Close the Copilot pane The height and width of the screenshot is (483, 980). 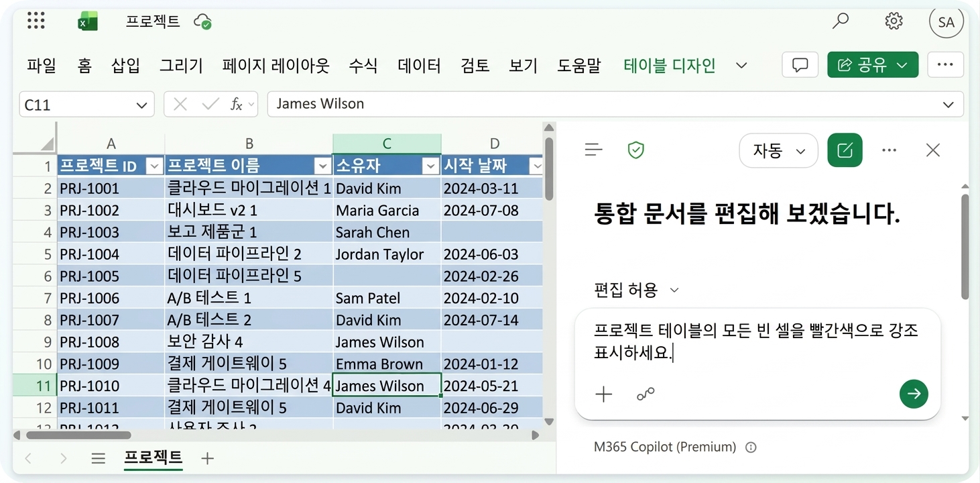(x=932, y=150)
